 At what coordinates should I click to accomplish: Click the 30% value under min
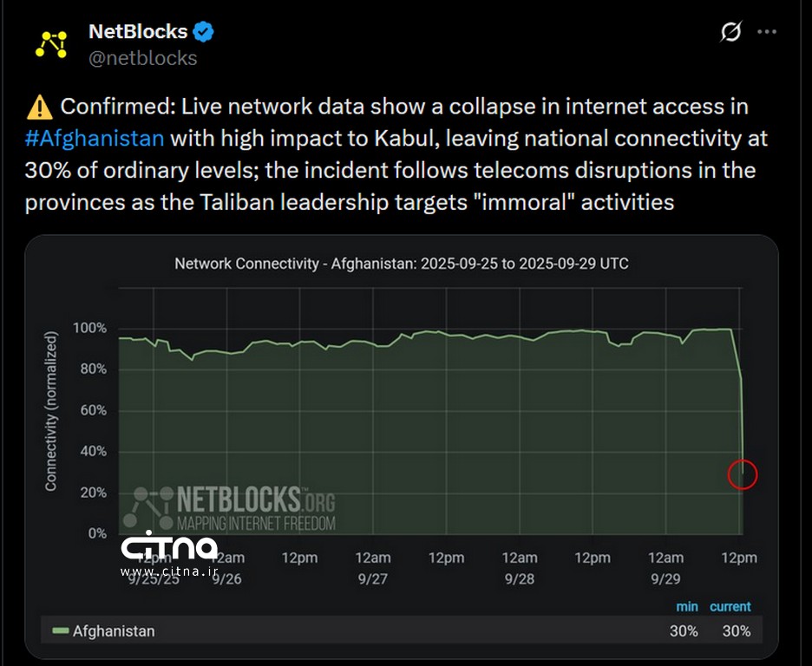pyautogui.click(x=684, y=630)
